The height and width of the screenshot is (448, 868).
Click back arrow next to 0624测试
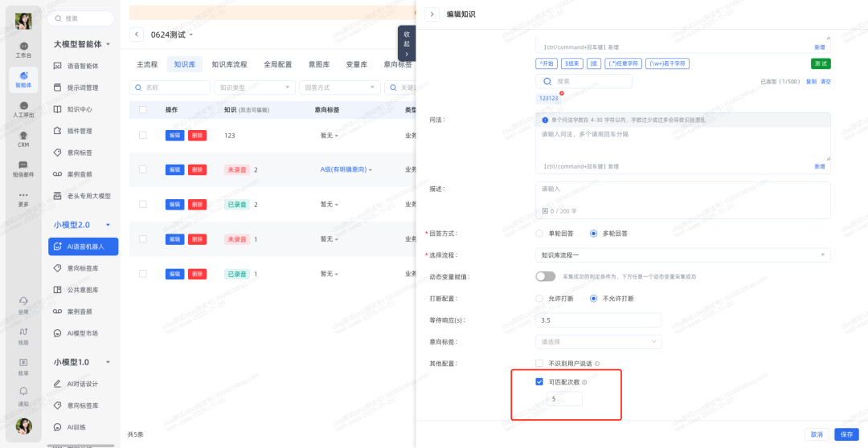(137, 35)
